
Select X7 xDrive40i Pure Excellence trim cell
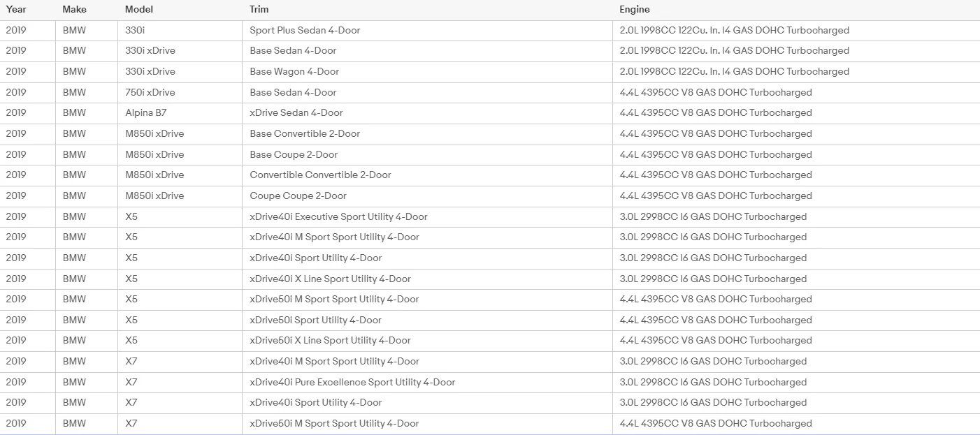[x=428, y=383]
